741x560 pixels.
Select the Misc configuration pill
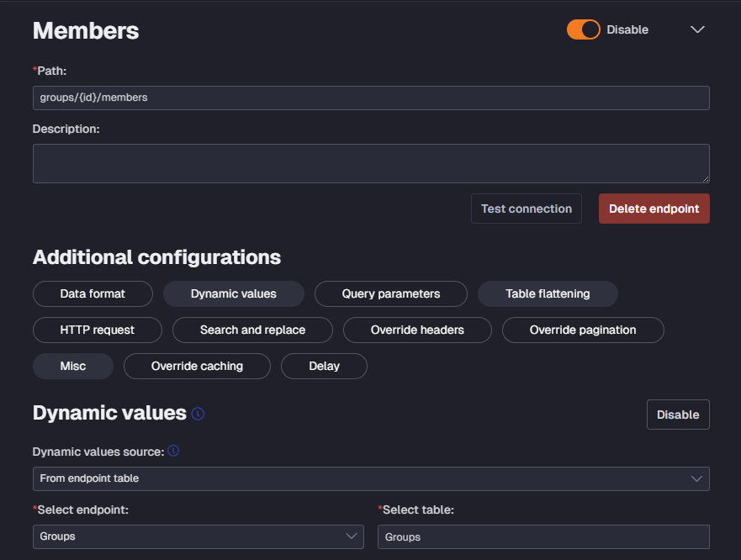coord(73,367)
